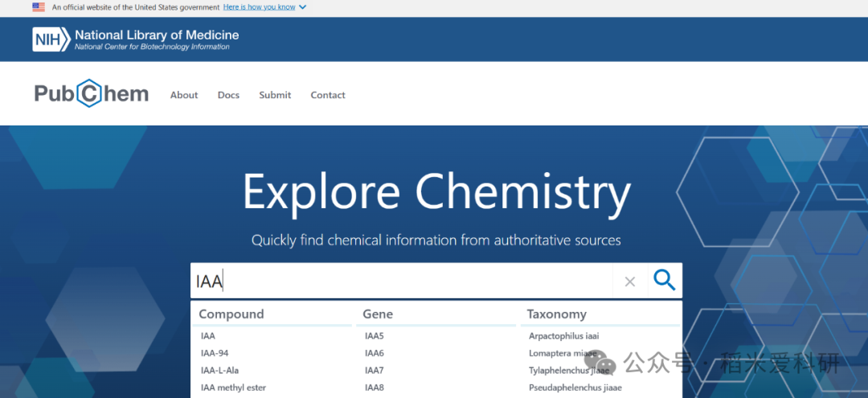
Task: Select the IAA5 gene suggestion
Action: click(375, 336)
